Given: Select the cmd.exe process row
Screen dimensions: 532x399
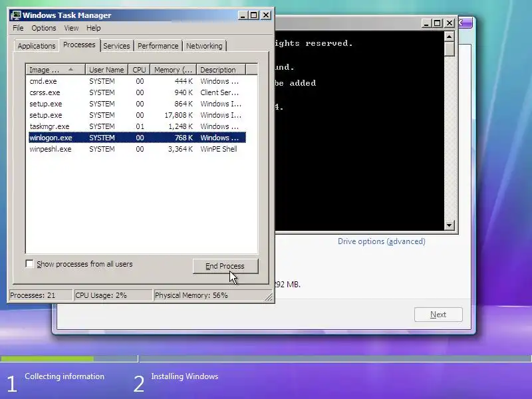Looking at the screenshot, I should [137, 81].
